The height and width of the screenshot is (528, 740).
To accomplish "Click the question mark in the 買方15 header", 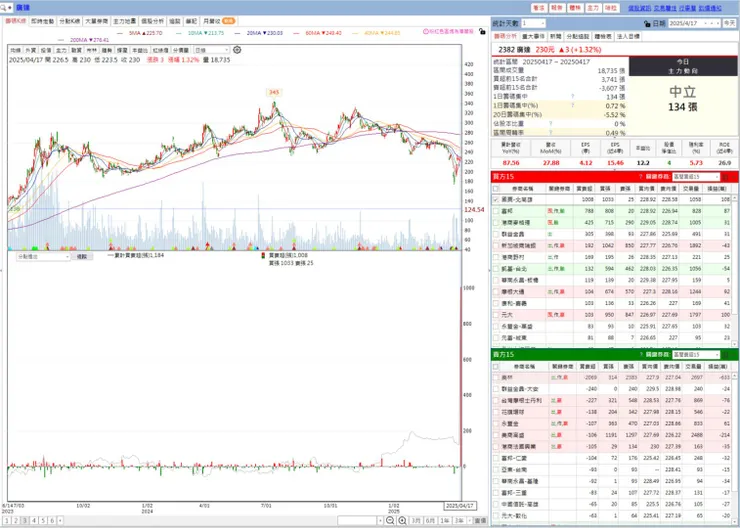I will pyautogui.click(x=640, y=176).
